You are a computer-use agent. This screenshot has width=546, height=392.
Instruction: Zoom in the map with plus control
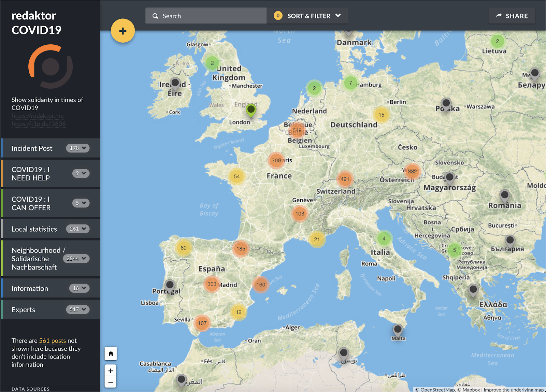(111, 371)
